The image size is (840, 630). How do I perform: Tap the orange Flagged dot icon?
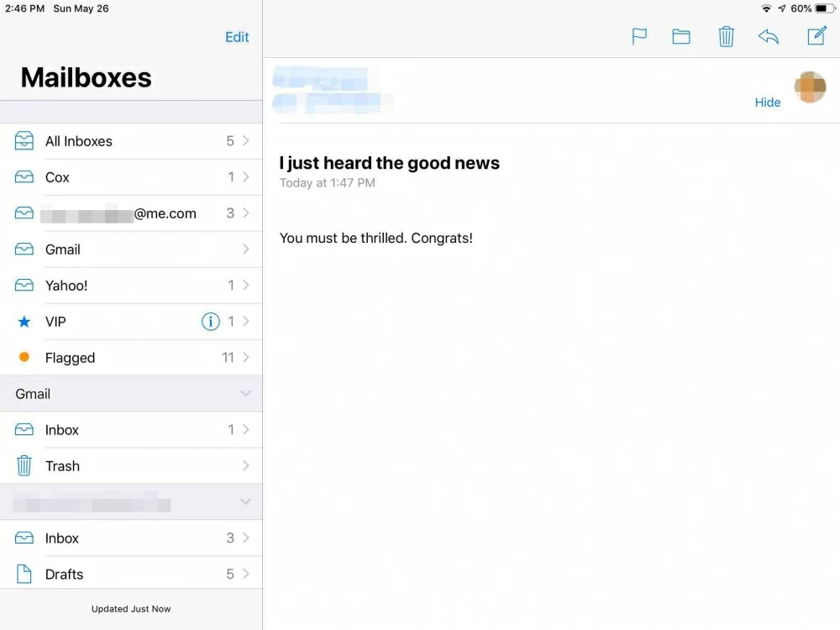(x=24, y=357)
